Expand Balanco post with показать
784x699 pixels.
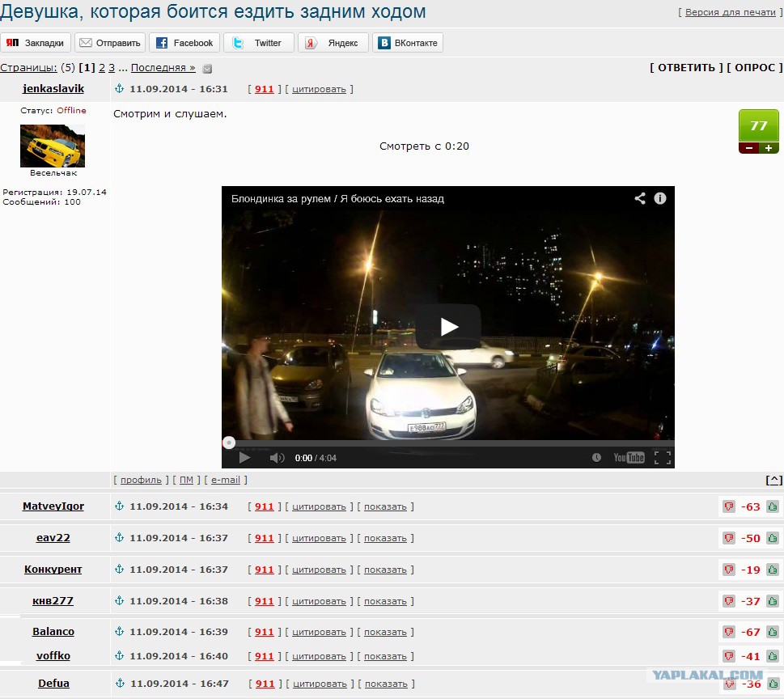point(385,632)
